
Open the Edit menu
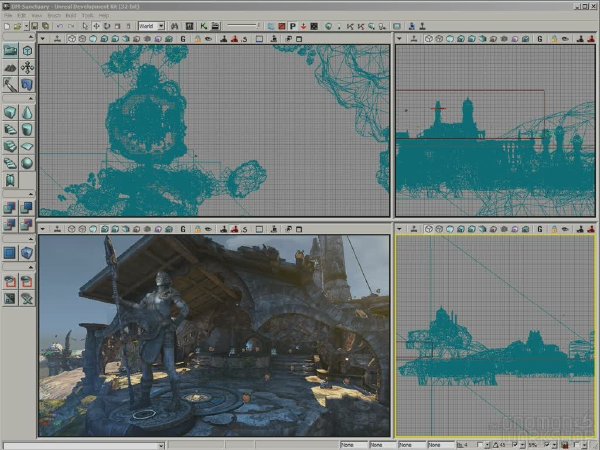click(22, 15)
